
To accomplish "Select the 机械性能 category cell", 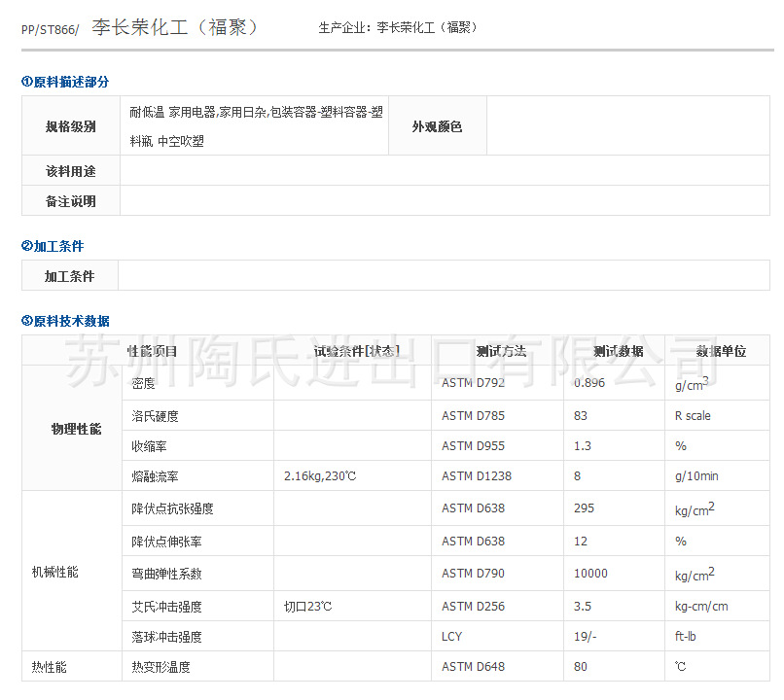I will 72,571.
